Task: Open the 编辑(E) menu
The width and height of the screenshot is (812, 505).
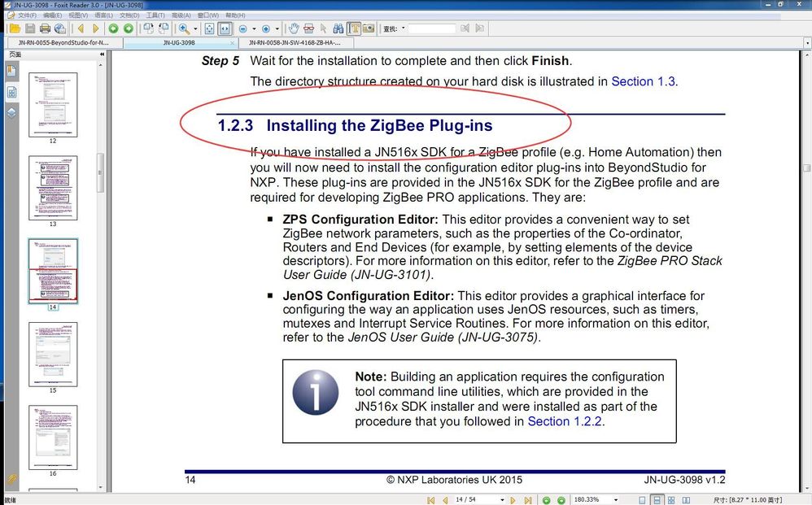Action: tap(52, 15)
